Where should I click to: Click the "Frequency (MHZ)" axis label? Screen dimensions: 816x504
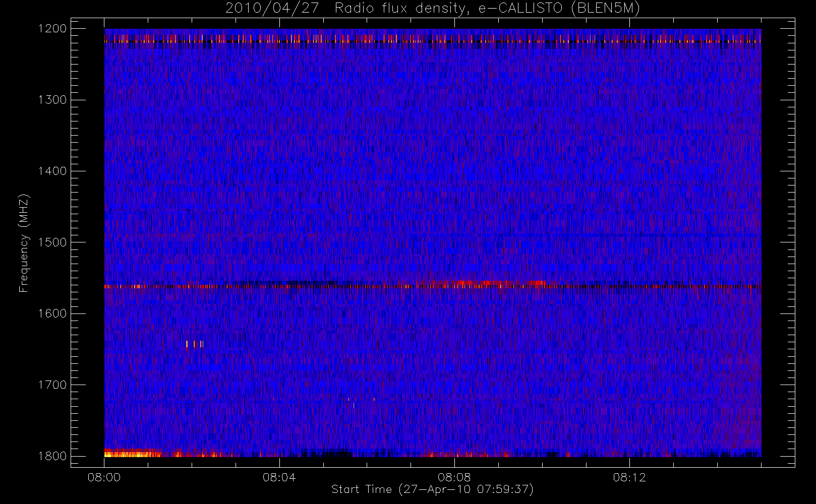[x=24, y=243]
